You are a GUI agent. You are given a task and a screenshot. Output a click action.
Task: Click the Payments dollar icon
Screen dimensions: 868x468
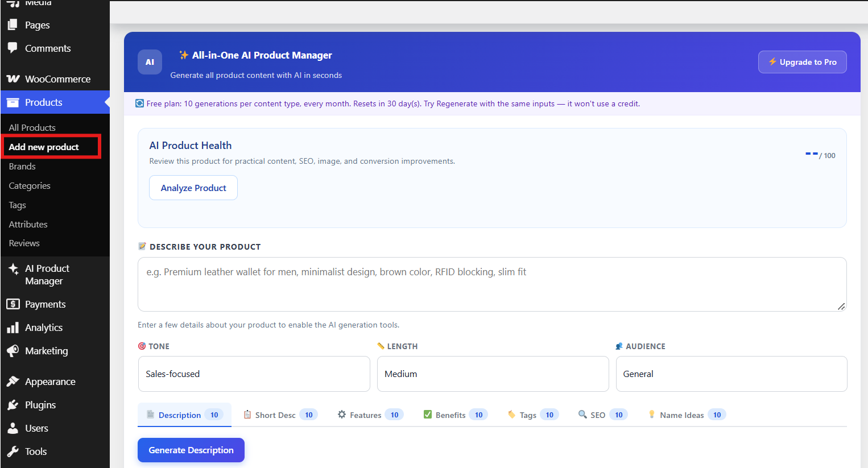click(13, 304)
